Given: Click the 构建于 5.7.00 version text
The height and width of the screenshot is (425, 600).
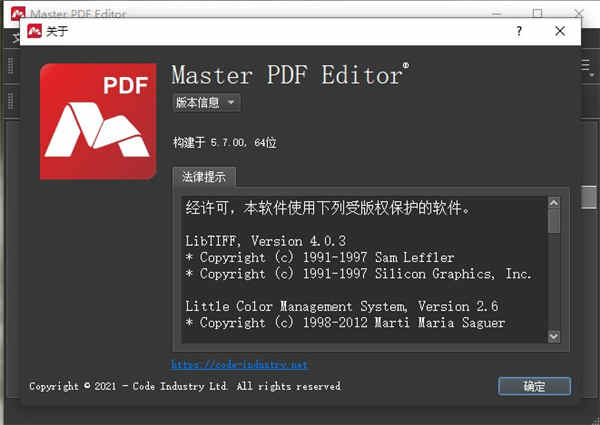Looking at the screenshot, I should (225, 143).
